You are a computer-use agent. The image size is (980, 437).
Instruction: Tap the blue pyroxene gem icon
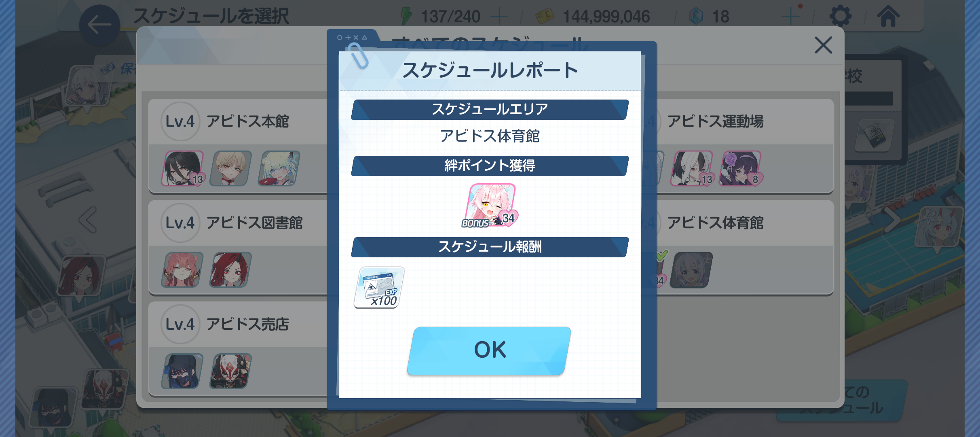point(696,17)
